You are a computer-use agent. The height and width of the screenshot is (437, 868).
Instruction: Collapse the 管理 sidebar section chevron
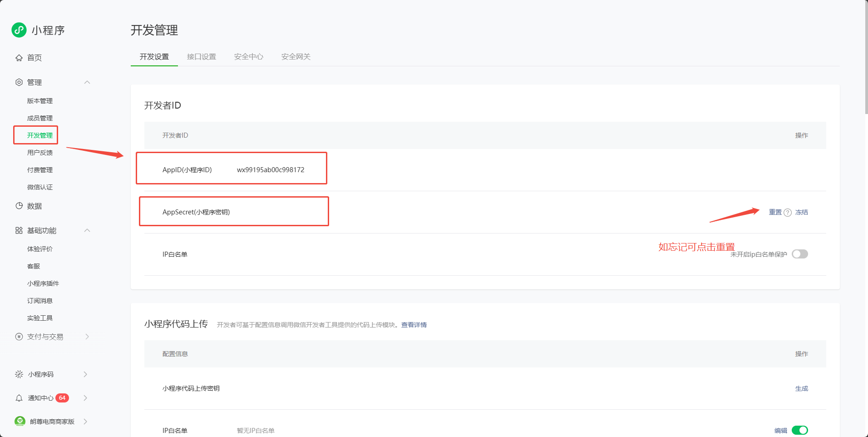tap(87, 82)
